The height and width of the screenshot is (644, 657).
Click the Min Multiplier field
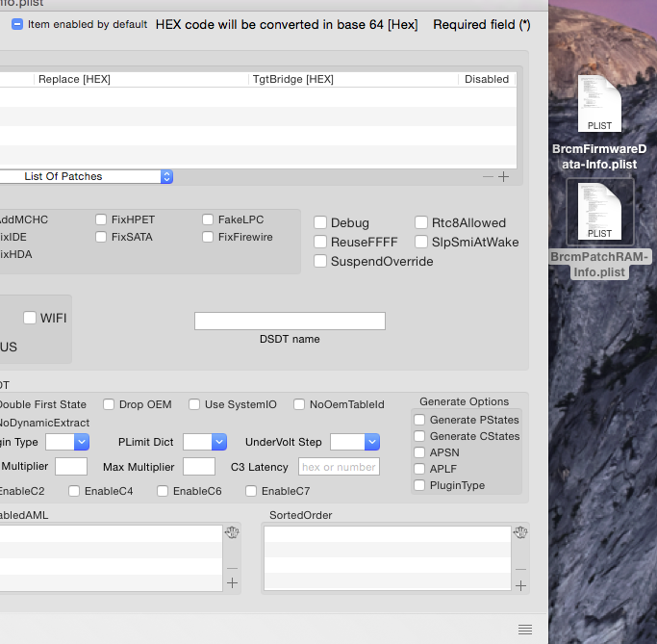[x=71, y=467]
